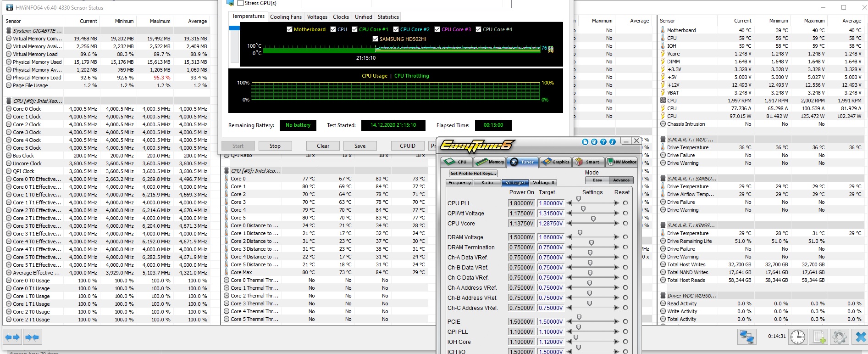Click the Clear button
The image size is (868, 354).
(x=323, y=146)
